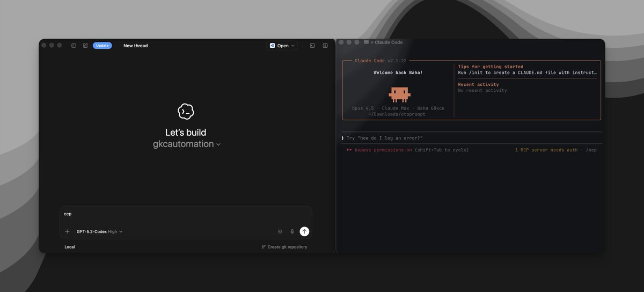The height and width of the screenshot is (292, 644).
Task: Click the Claude Code terminal window title
Action: (x=389, y=42)
